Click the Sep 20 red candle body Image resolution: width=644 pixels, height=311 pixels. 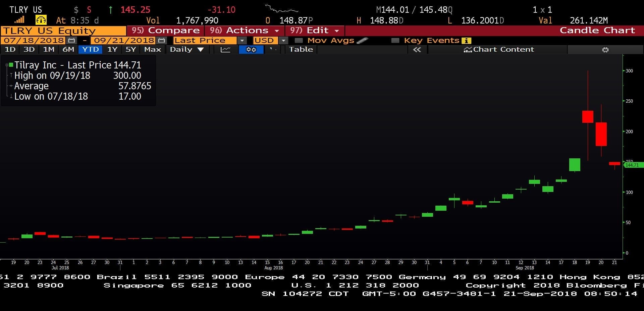601,134
